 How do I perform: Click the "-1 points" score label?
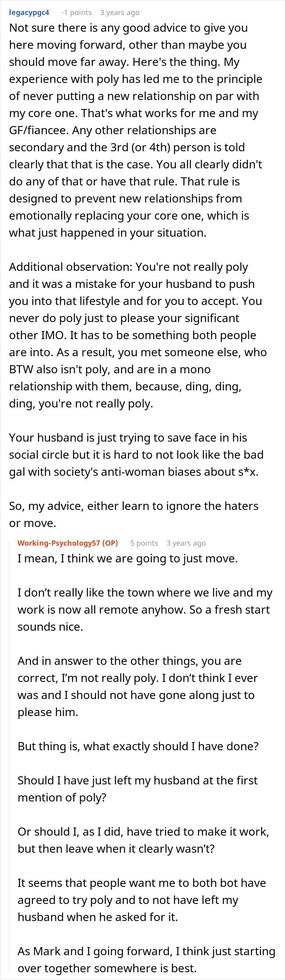click(76, 13)
